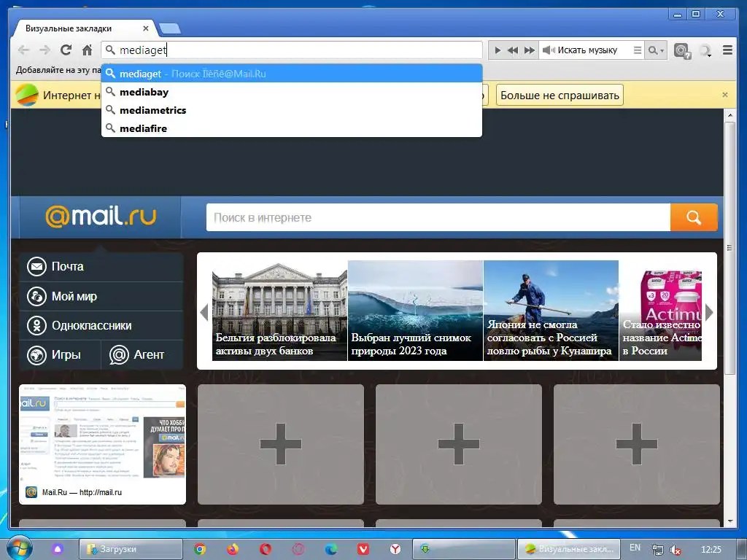Open a new tab
Screen dimensions: 747x560
[x=169, y=28]
